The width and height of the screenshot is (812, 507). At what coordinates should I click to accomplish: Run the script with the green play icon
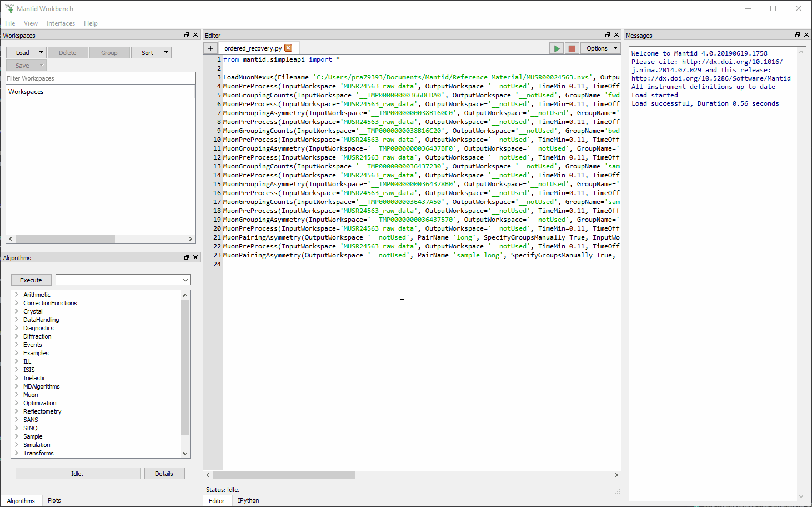[556, 48]
